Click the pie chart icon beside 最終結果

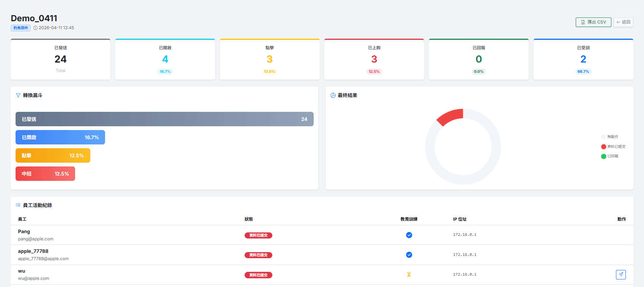coord(333,96)
